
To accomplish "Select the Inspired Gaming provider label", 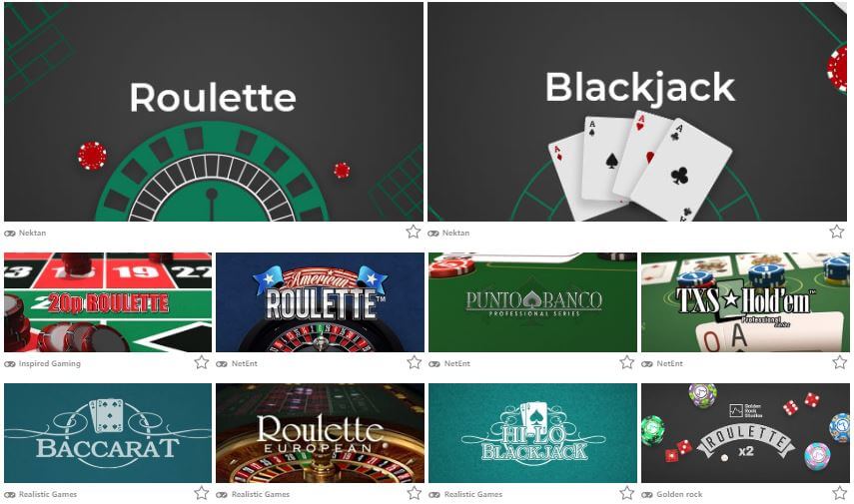I will (x=50, y=363).
